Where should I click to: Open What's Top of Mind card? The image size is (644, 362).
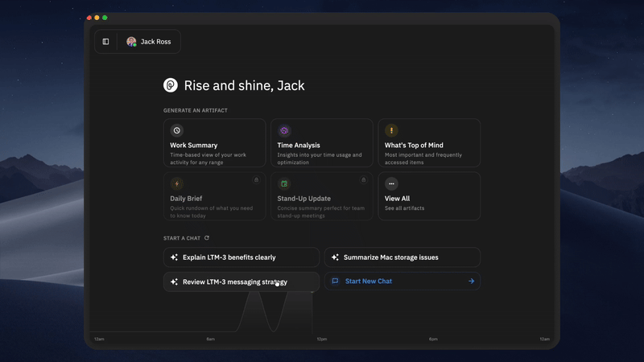429,143
